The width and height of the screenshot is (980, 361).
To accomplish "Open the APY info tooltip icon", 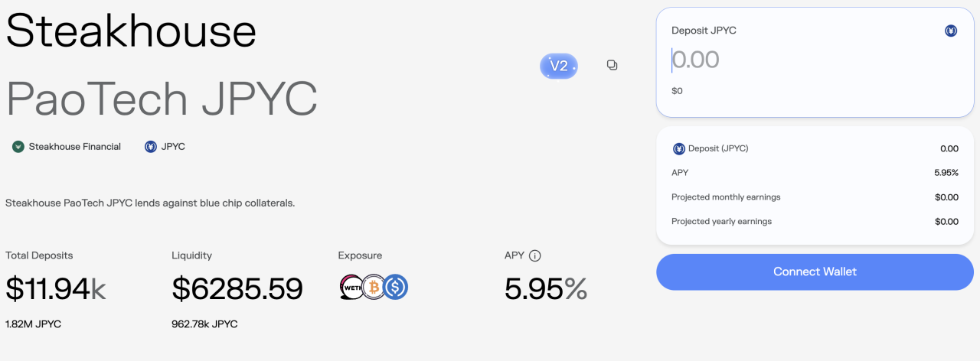I will pos(535,256).
